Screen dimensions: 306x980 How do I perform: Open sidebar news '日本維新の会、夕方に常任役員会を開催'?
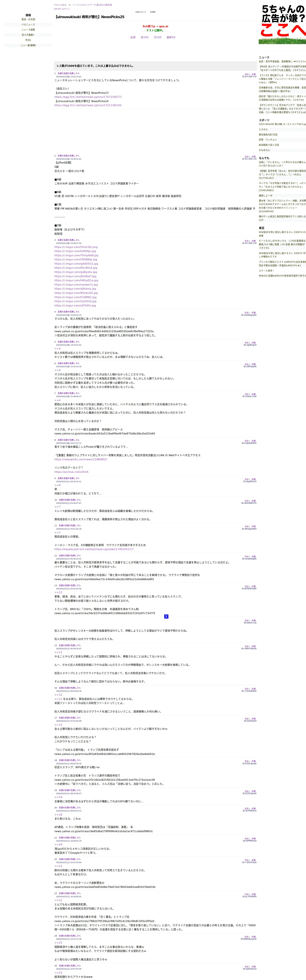point(282,89)
